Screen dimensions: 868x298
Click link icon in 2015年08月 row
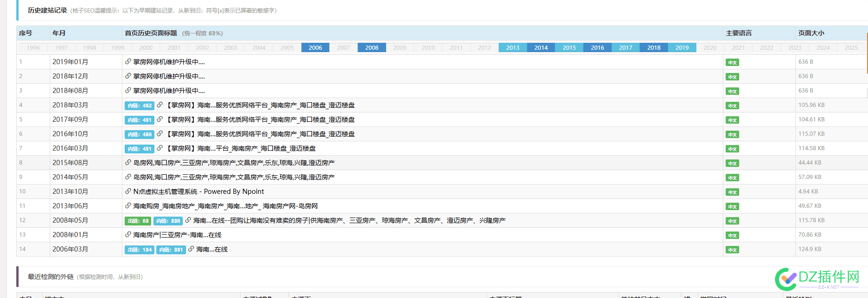(128, 163)
